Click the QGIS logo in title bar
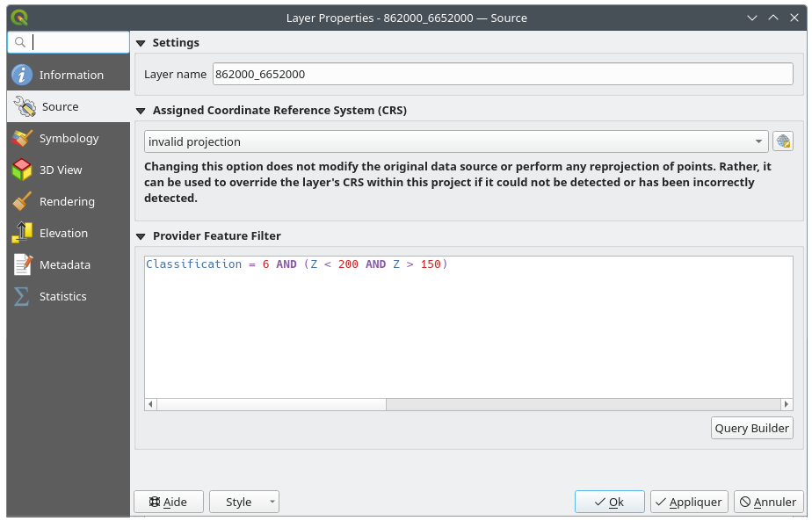This screenshot has width=812, height=528. [19, 18]
